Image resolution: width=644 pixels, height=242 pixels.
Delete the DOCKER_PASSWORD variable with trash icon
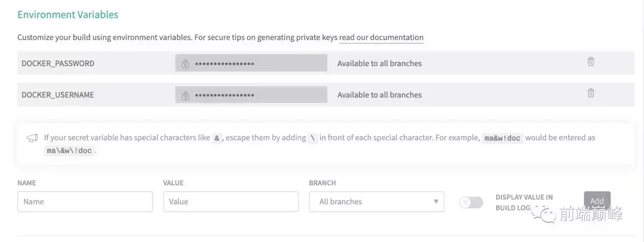[x=590, y=62]
